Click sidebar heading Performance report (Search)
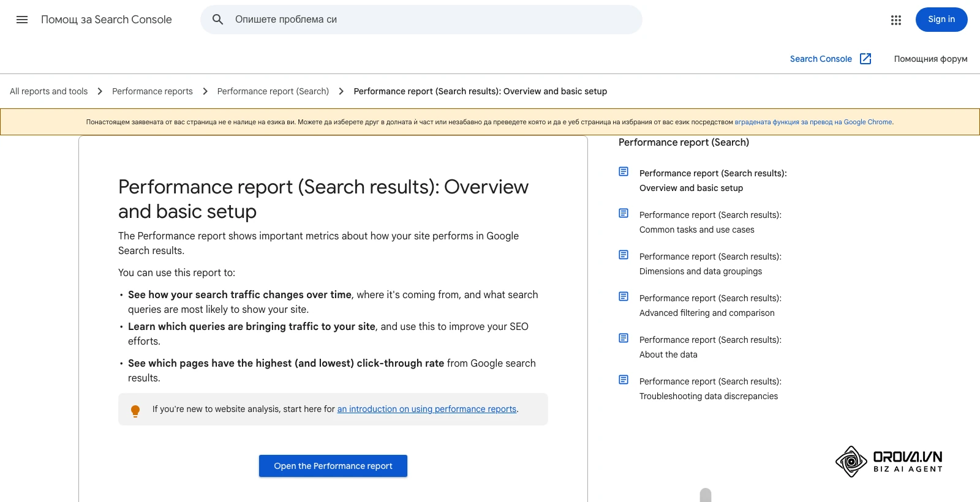The width and height of the screenshot is (980, 502). click(684, 142)
